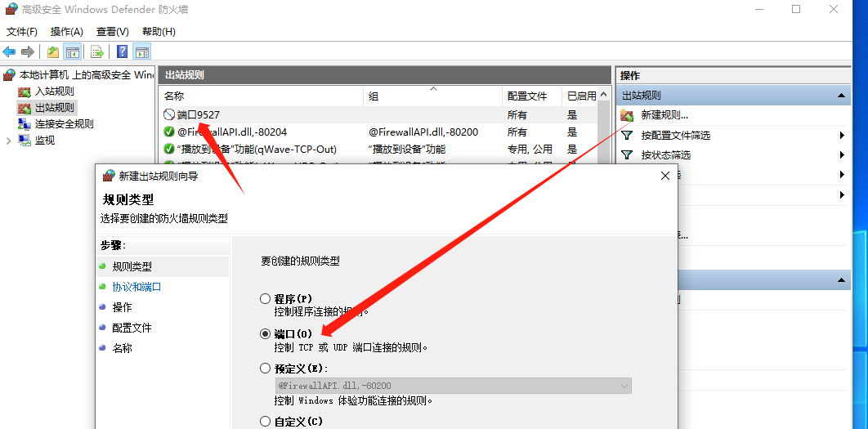Viewport: 868px width, 429px height.
Task: Click the 配置文件 step in wizard list
Action: click(132, 328)
